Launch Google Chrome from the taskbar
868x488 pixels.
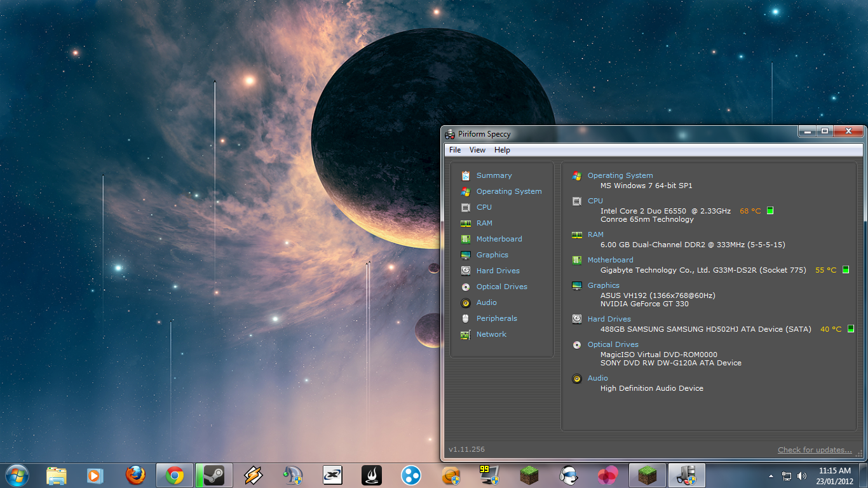(x=174, y=475)
